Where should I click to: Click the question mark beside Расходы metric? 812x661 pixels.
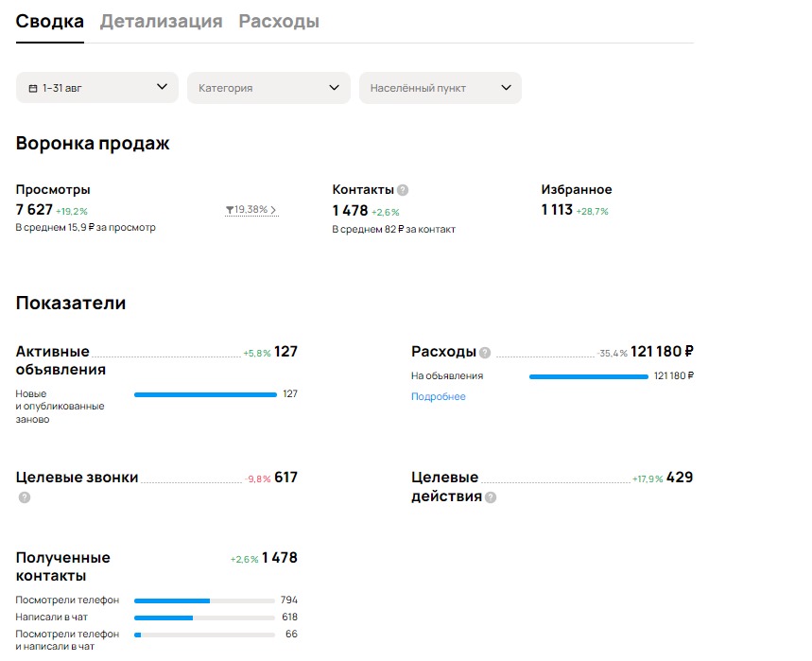click(x=485, y=353)
